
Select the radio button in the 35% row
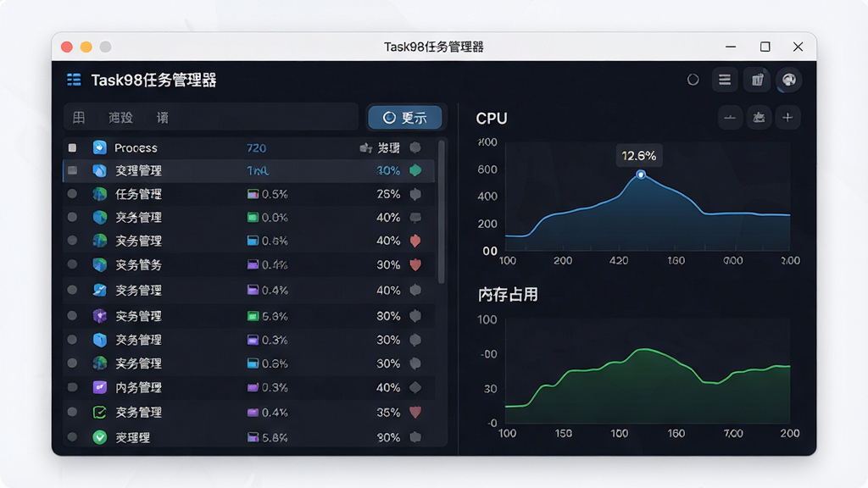click(x=73, y=413)
